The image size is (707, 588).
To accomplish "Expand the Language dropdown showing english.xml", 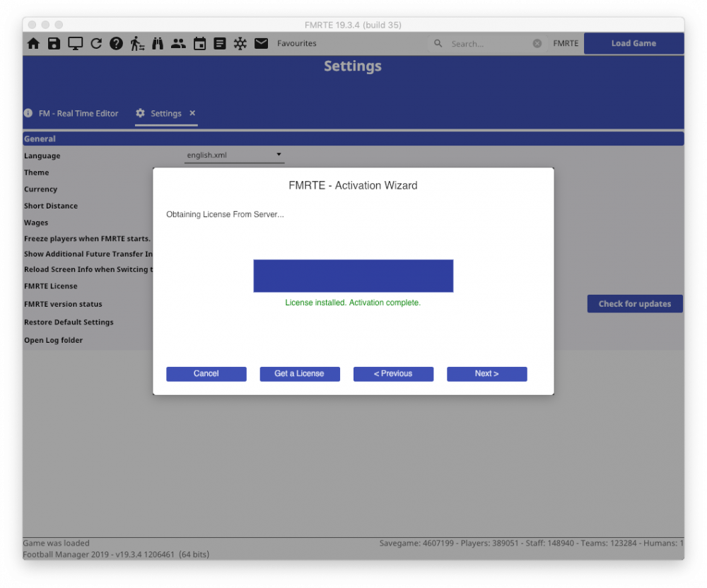I will tap(234, 155).
